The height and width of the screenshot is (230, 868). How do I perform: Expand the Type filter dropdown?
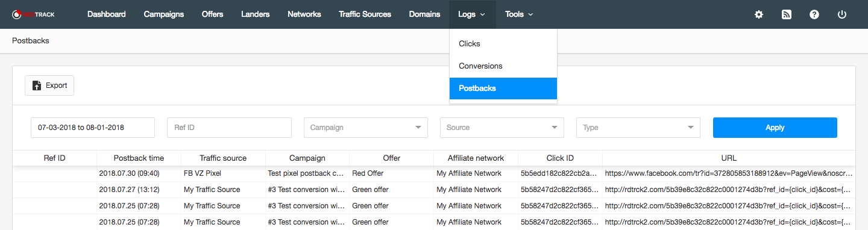tap(638, 128)
